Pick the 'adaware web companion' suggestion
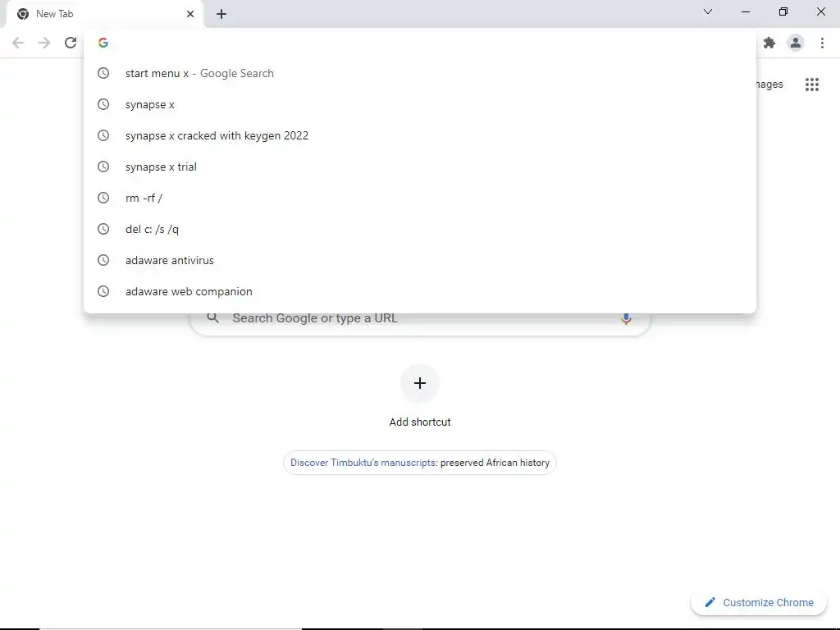840x630 pixels. pyautogui.click(x=420, y=291)
